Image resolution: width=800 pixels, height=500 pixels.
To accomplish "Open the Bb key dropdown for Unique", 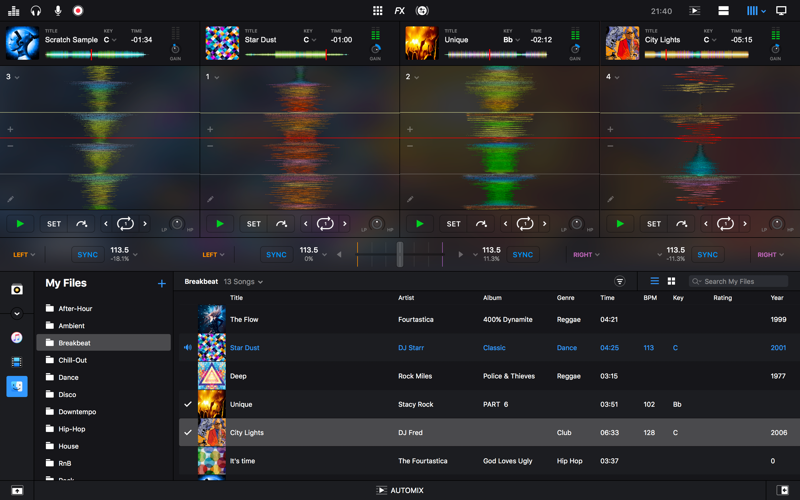I will click(x=512, y=40).
